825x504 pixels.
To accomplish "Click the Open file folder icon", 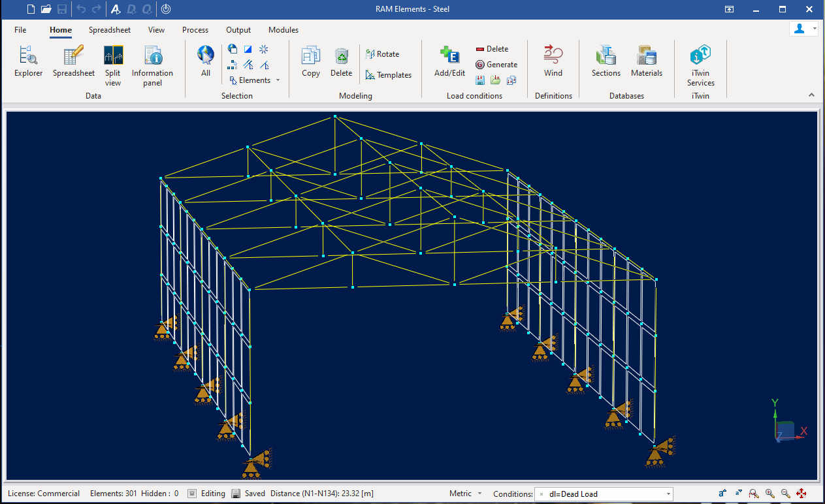I will tap(46, 9).
